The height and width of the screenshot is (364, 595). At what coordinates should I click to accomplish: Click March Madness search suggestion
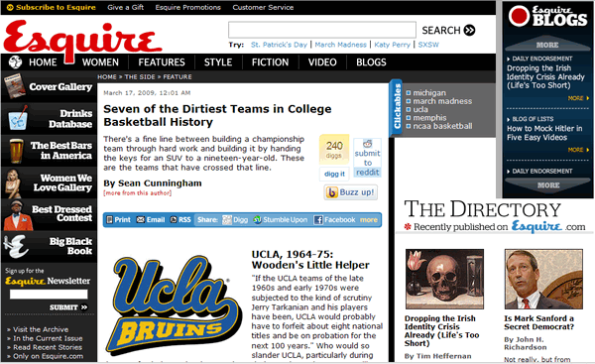pos(340,45)
